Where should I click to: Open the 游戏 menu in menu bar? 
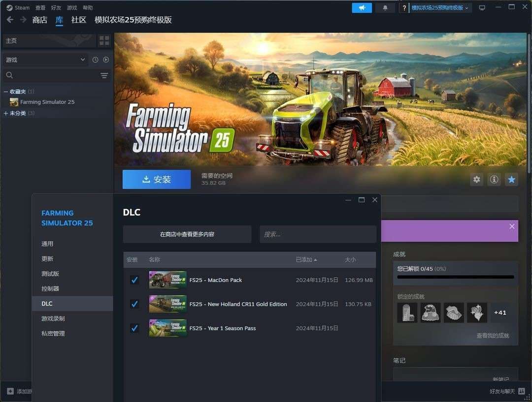coord(72,7)
